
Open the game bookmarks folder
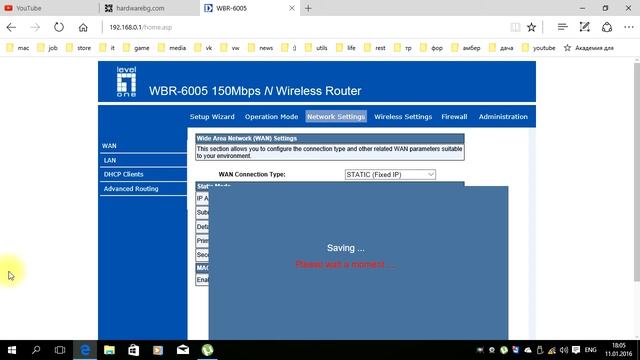[x=136, y=48]
